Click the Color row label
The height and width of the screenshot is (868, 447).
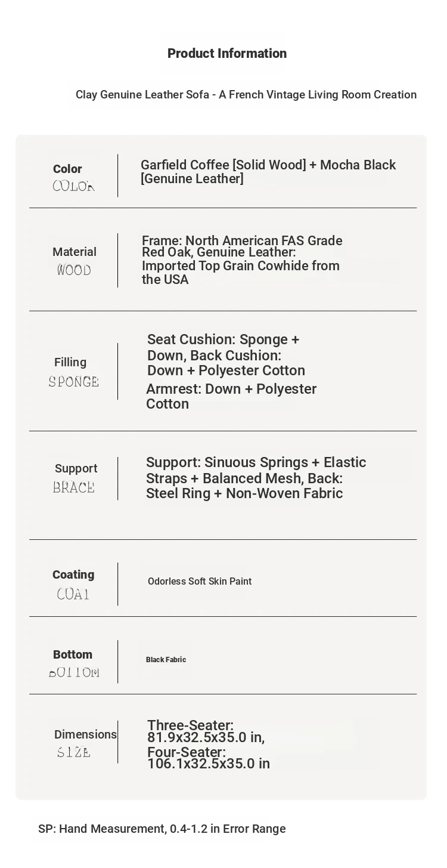point(67,169)
